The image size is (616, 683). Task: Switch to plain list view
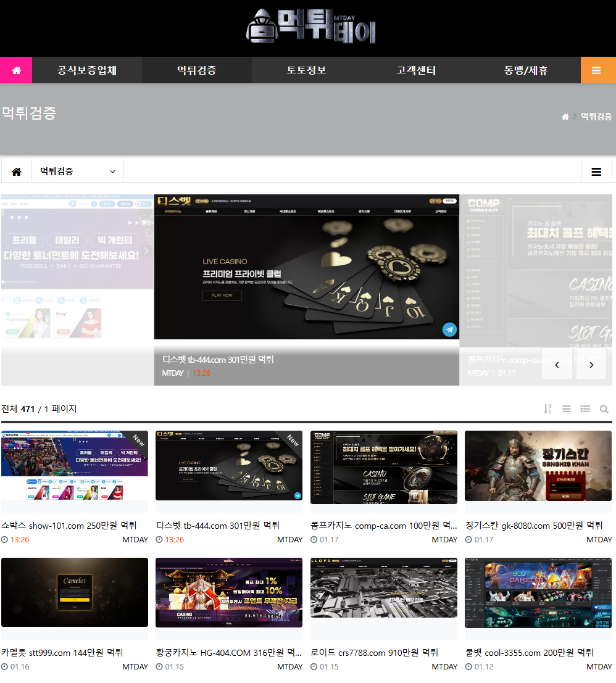pyautogui.click(x=566, y=409)
